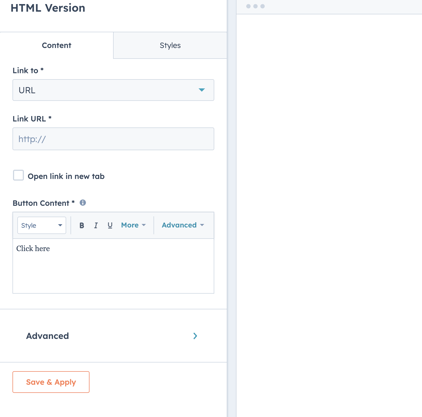Screen dimensions: 422x417
Task: Open the Advanced dropdown in editor toolbar
Action: (x=183, y=225)
